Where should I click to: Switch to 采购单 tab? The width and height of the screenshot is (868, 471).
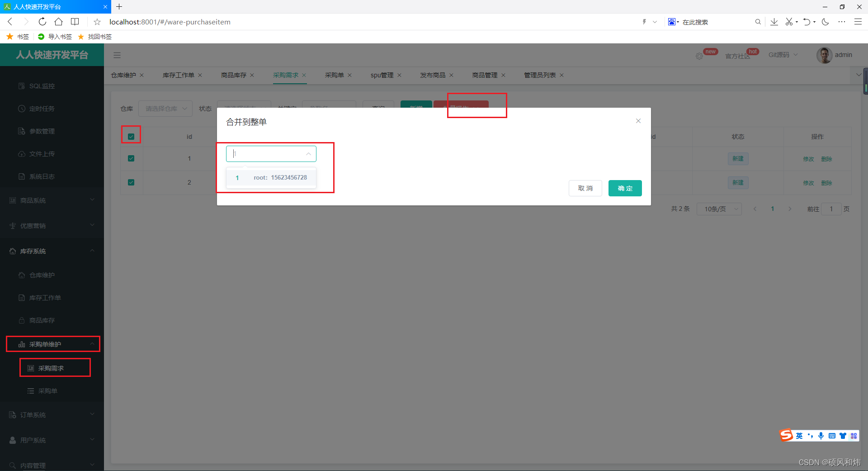(x=335, y=75)
